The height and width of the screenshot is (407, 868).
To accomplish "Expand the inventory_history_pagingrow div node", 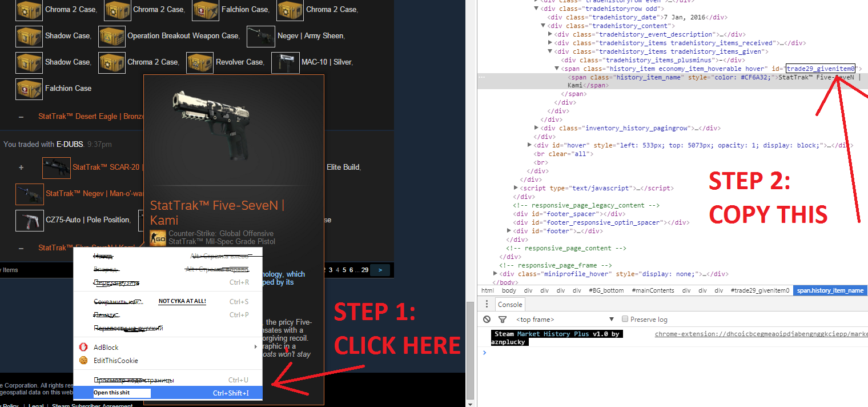I will coord(536,128).
